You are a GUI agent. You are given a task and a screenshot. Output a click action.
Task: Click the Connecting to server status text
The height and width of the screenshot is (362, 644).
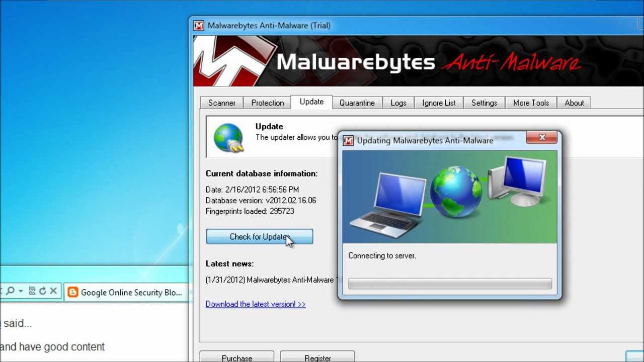tap(382, 255)
